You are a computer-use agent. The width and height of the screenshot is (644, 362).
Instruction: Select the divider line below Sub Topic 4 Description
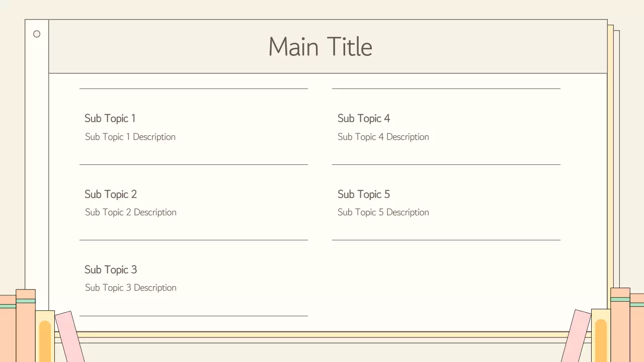pyautogui.click(x=446, y=164)
